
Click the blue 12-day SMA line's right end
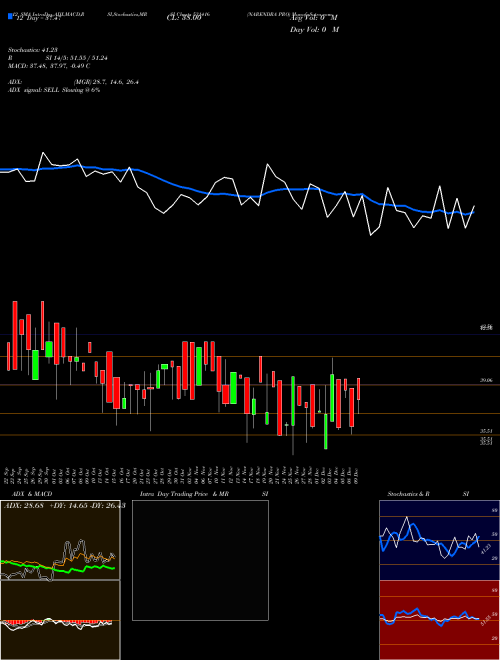click(473, 213)
